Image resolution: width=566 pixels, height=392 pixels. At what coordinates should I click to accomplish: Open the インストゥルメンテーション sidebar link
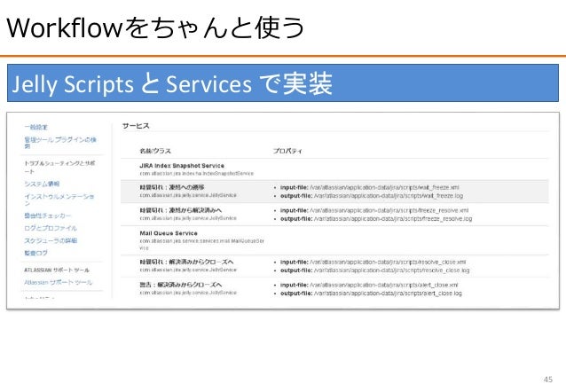[x=59, y=200]
